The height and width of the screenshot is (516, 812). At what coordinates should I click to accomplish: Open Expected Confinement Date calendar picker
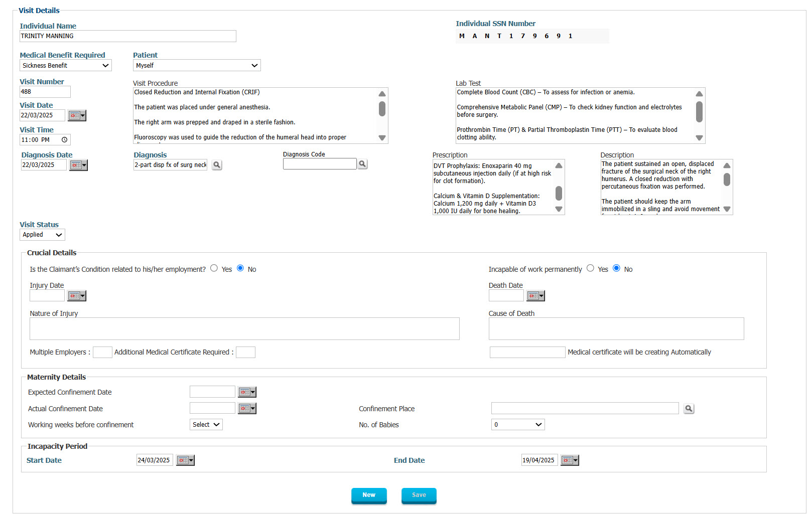pos(247,392)
